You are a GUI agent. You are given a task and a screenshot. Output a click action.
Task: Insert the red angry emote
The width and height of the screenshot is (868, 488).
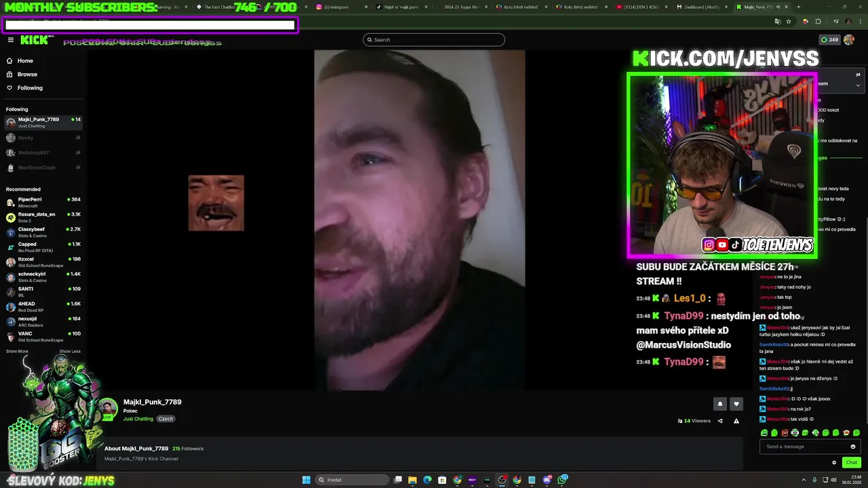(x=785, y=433)
